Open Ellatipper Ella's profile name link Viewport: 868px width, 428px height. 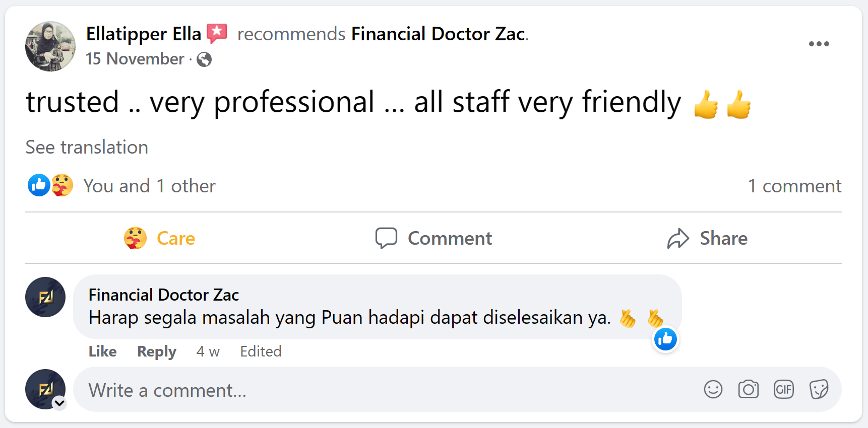143,34
